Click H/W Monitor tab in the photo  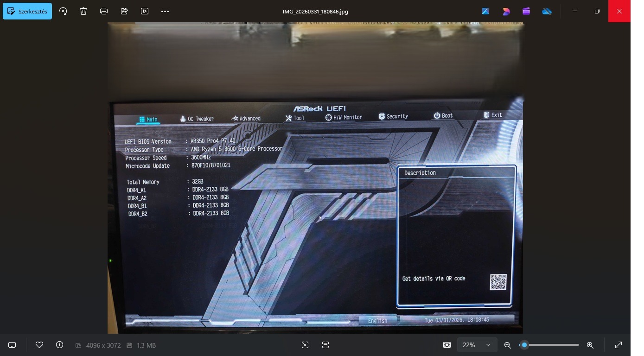coord(344,117)
